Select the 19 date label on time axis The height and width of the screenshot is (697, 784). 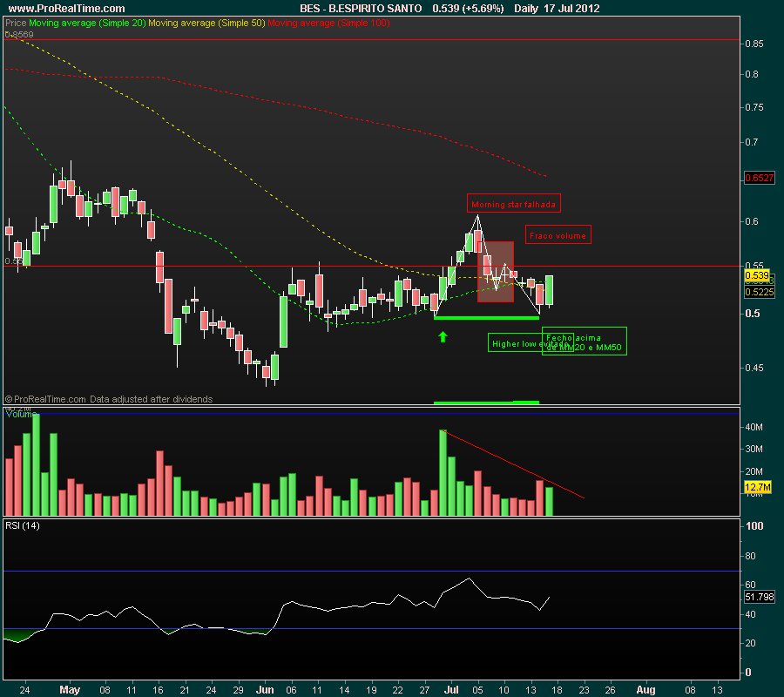(371, 690)
